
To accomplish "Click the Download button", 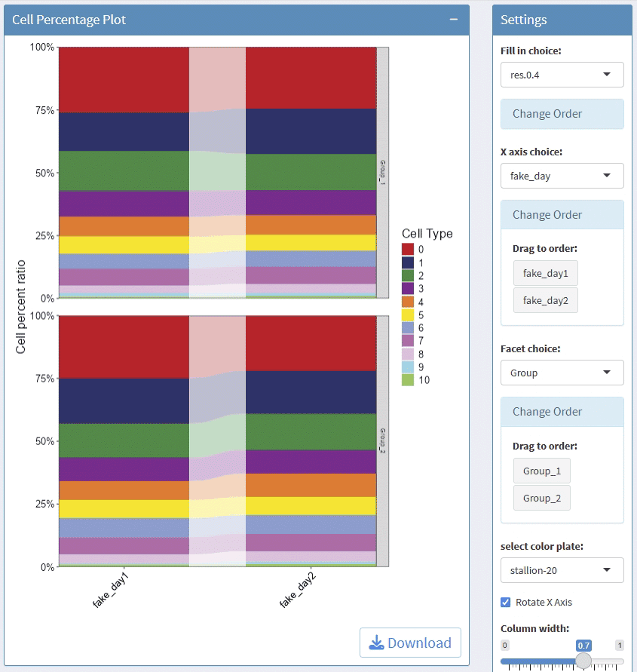I will point(410,643).
